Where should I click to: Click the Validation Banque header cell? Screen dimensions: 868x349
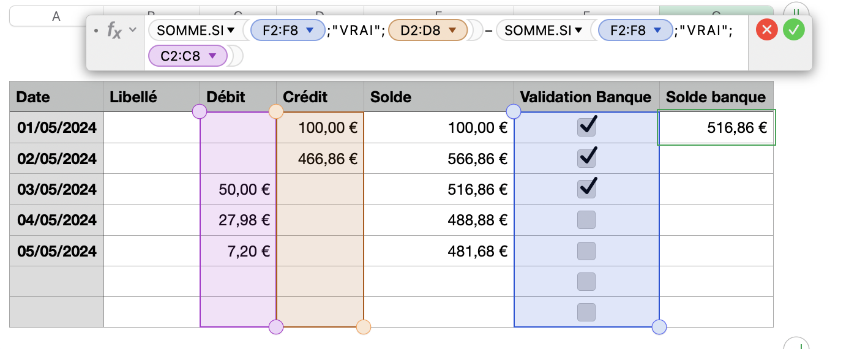(x=586, y=97)
